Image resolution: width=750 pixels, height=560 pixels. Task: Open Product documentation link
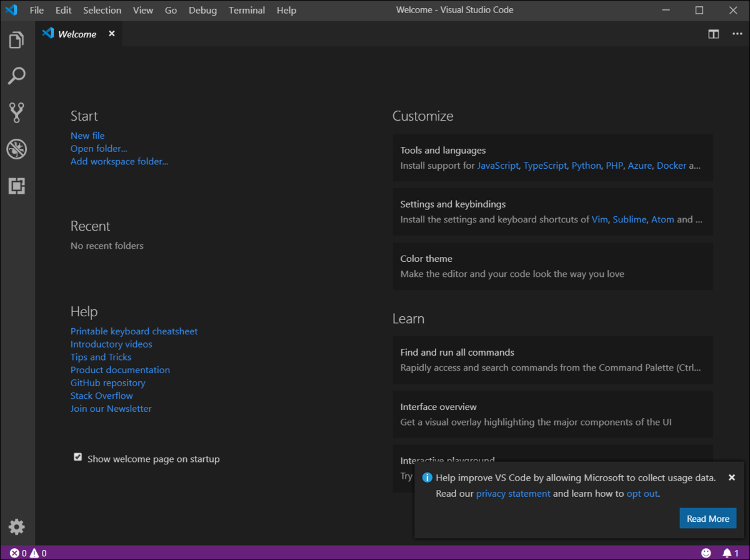click(120, 370)
